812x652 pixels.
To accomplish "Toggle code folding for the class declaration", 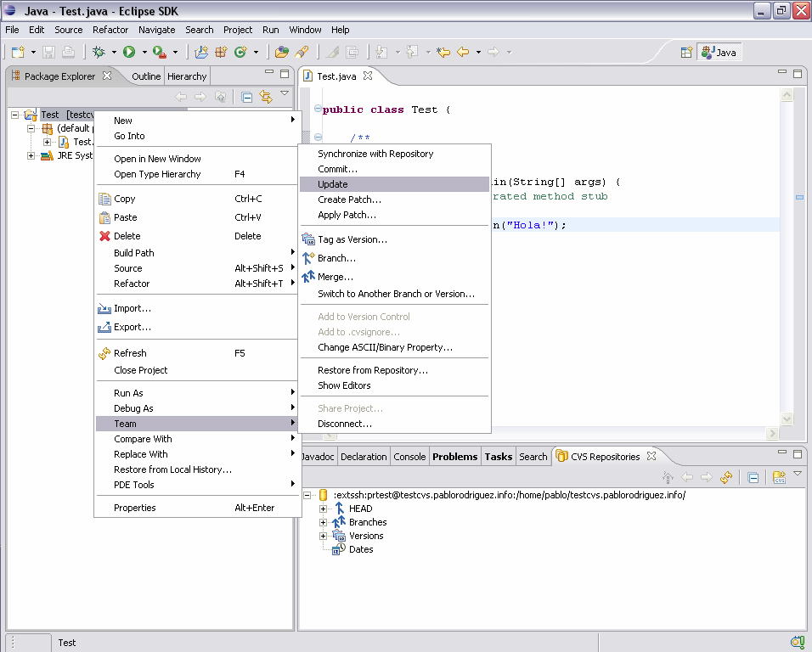I will pos(318,109).
